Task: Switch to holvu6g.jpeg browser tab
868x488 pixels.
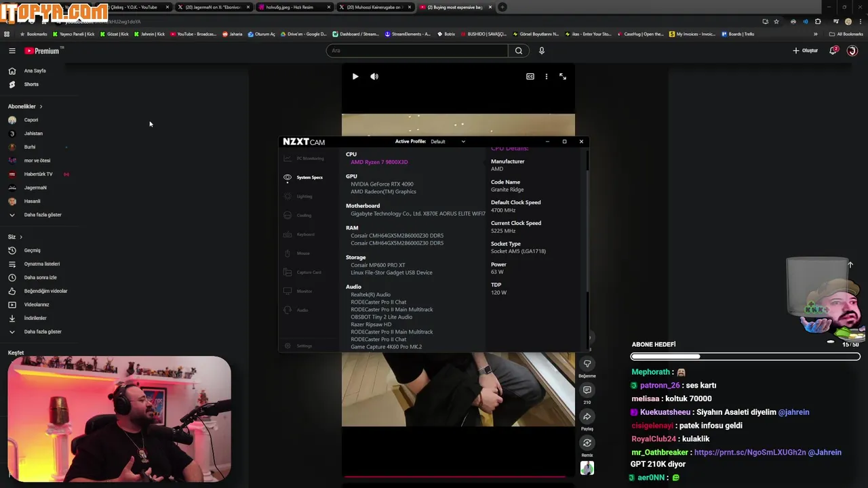Action: pyautogui.click(x=294, y=7)
